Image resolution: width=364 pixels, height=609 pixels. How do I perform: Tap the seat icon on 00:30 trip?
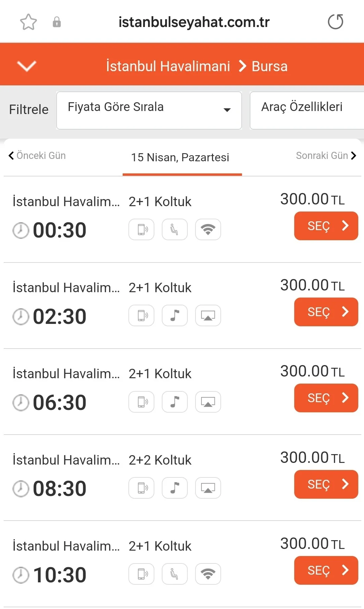175,229
